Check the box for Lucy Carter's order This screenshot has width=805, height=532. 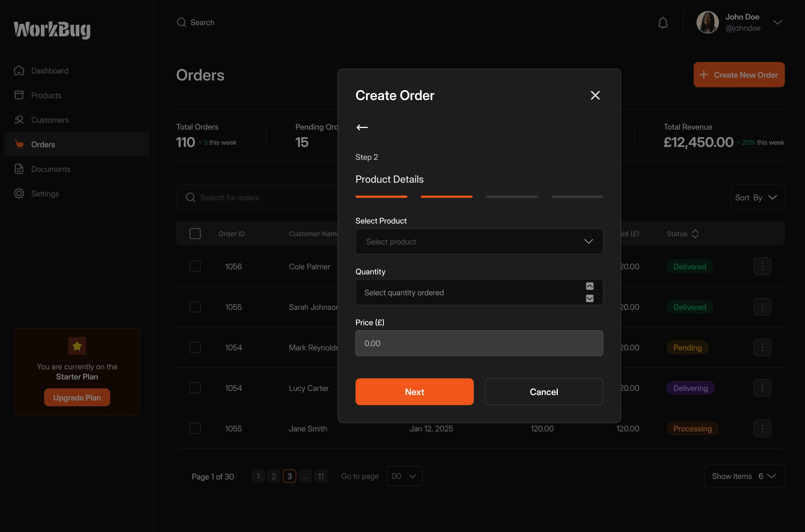click(195, 388)
